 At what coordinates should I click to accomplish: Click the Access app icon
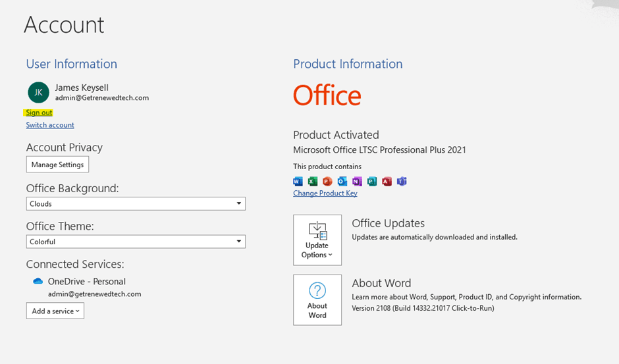(x=387, y=182)
